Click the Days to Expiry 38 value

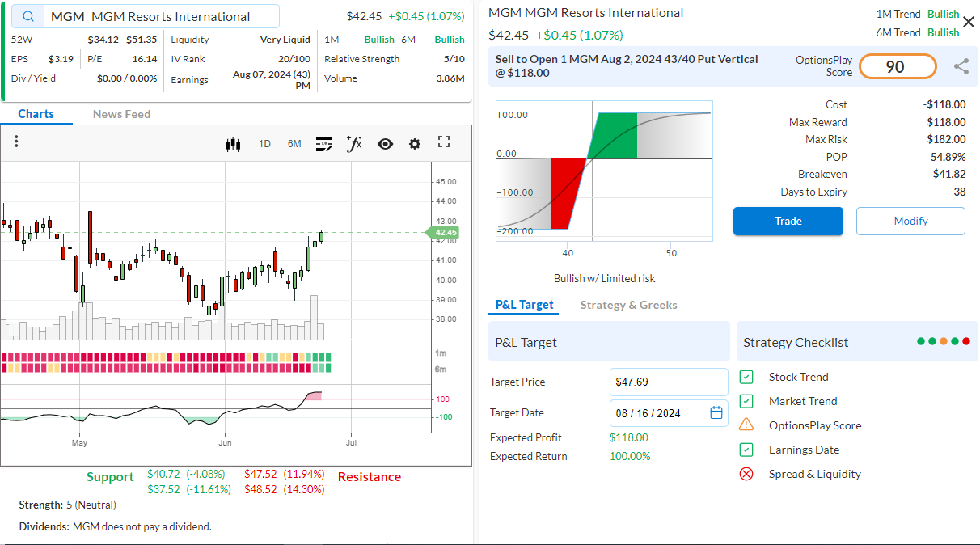pyautogui.click(x=960, y=192)
